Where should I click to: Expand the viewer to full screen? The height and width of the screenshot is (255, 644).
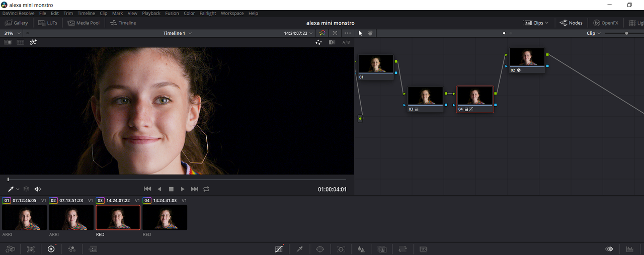(335, 33)
